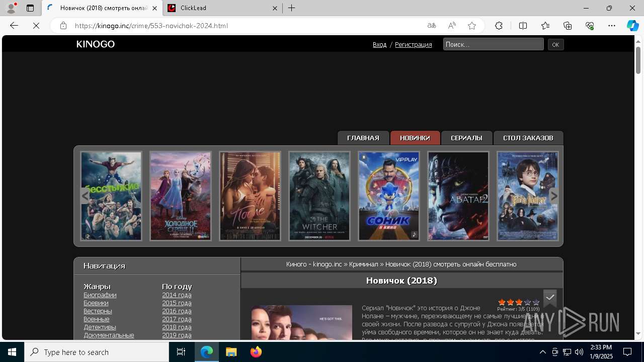The height and width of the screenshot is (362, 644).
Task: Open browser profile icon
Action: [11, 8]
